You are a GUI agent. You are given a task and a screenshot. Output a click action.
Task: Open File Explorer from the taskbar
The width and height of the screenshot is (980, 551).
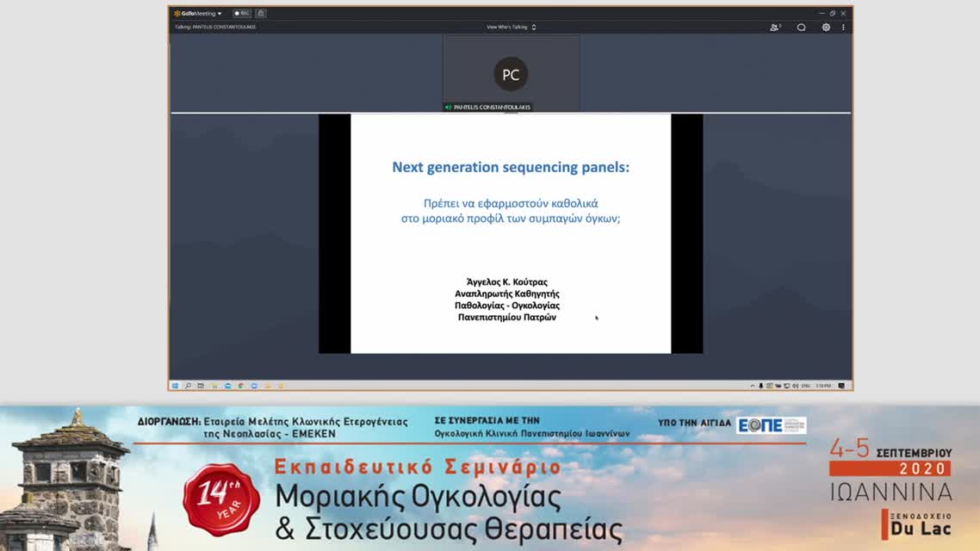coord(214,385)
